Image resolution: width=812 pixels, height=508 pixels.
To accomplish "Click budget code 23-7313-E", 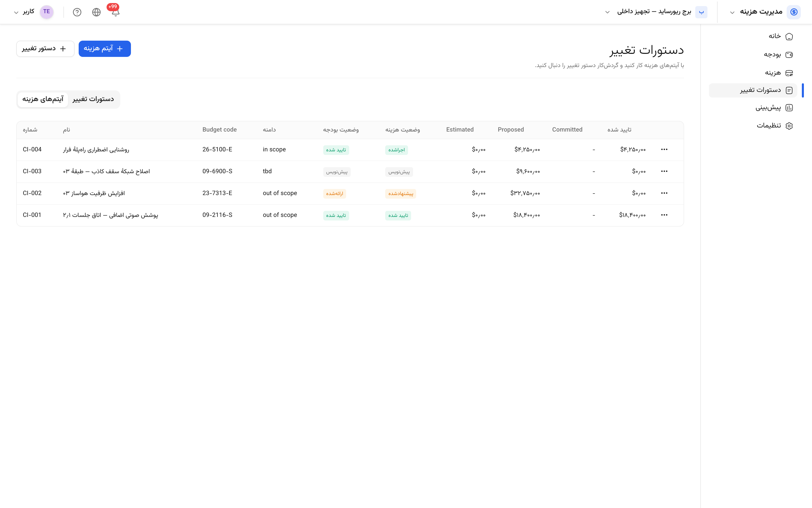I will pyautogui.click(x=217, y=193).
